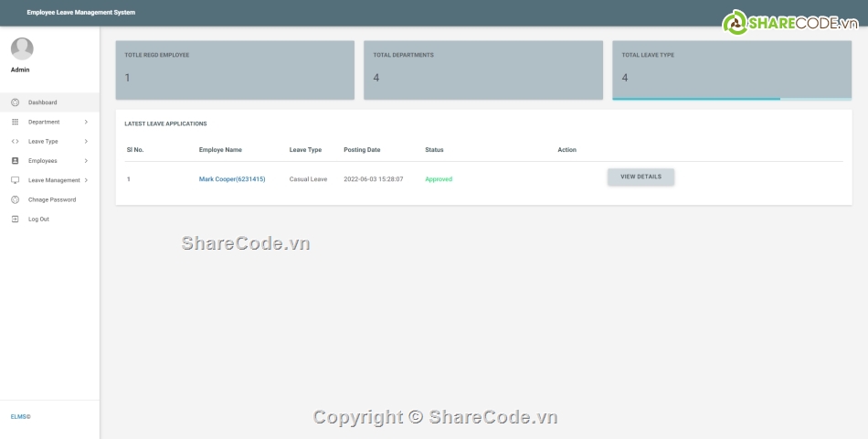Expand the Leave Management submenu chevron
This screenshot has height=439, width=868.
point(86,180)
